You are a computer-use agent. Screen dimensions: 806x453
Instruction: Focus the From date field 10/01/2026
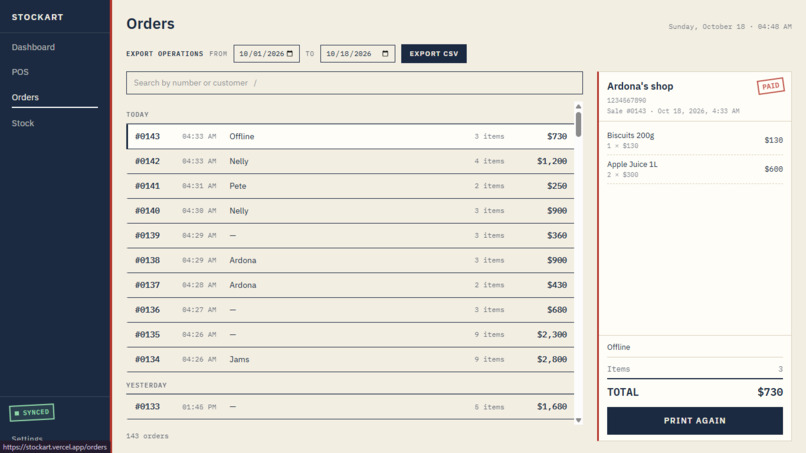tap(266, 53)
